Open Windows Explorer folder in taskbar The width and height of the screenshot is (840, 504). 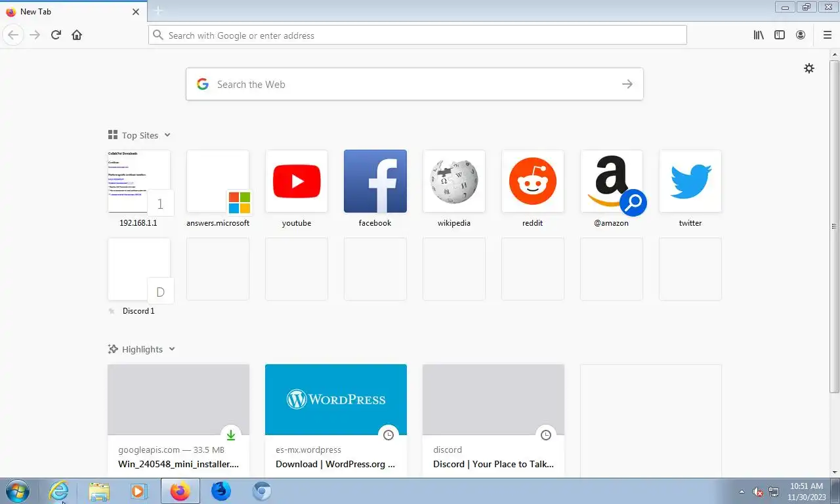(99, 491)
